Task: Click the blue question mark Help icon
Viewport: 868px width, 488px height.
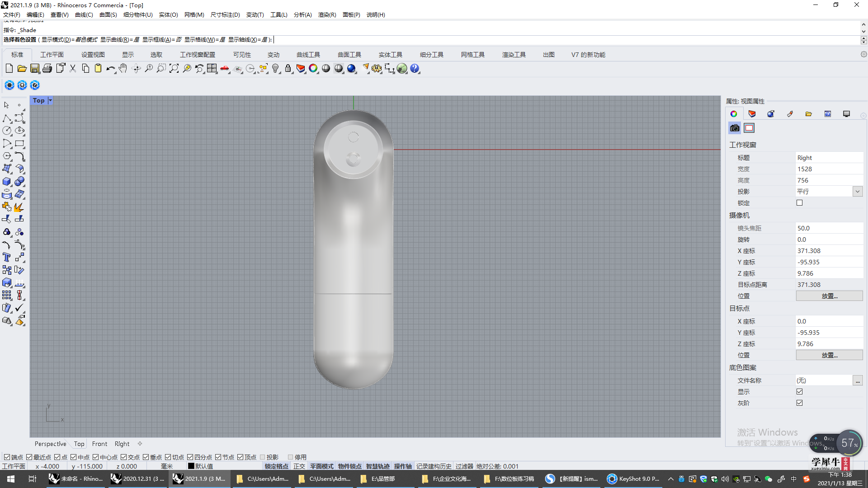Action: [415, 69]
